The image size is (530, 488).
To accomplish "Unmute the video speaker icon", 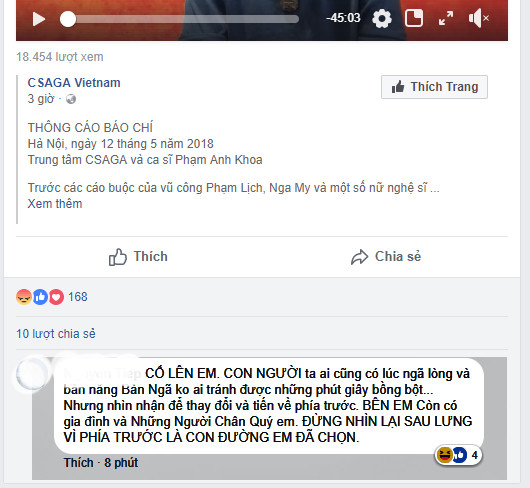I will pos(479,18).
